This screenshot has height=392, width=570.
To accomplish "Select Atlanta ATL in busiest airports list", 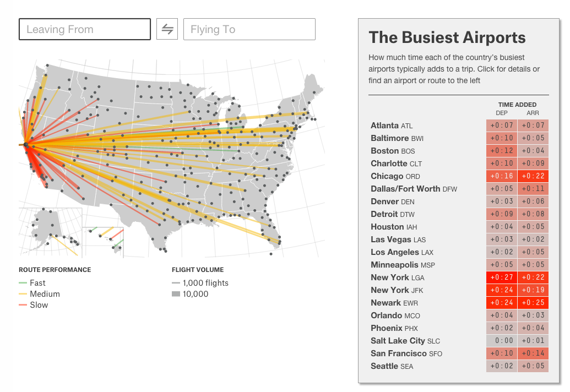I will 459,126.
